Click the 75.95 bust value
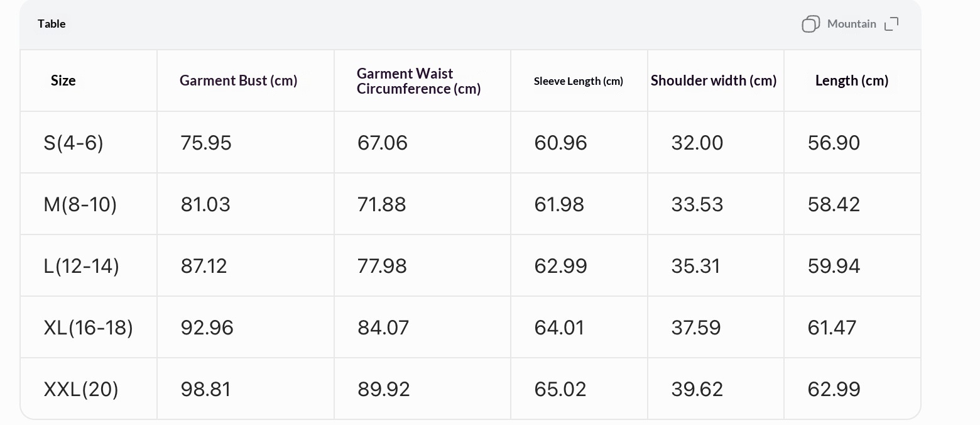 (206, 143)
